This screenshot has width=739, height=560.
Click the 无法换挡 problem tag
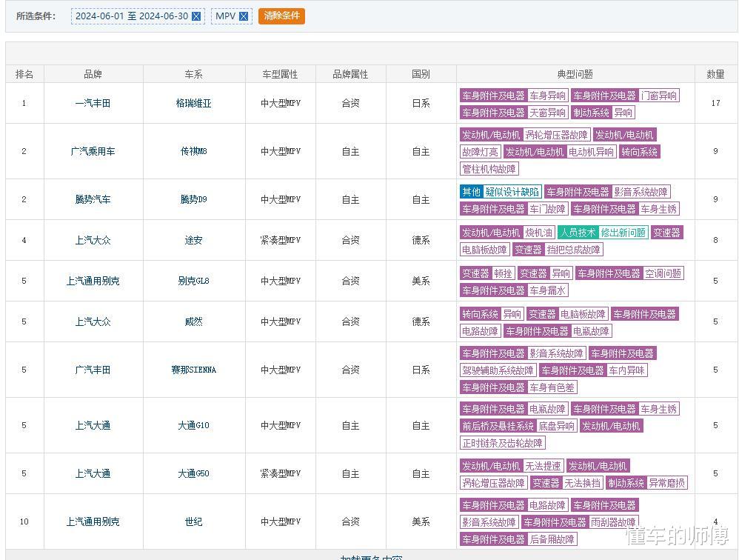(583, 483)
